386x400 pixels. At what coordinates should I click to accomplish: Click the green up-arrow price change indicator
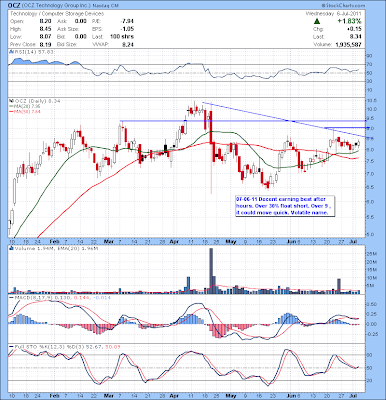click(317, 21)
